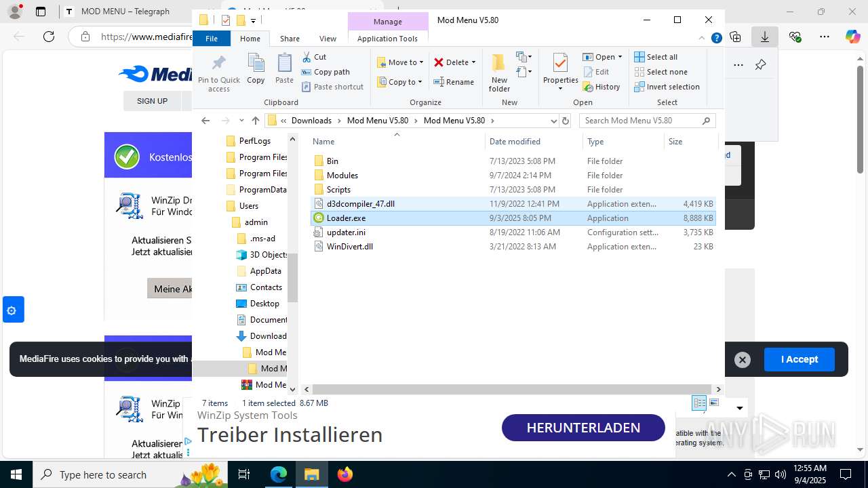
Task: Switch to large icons view
Action: pyautogui.click(x=713, y=403)
